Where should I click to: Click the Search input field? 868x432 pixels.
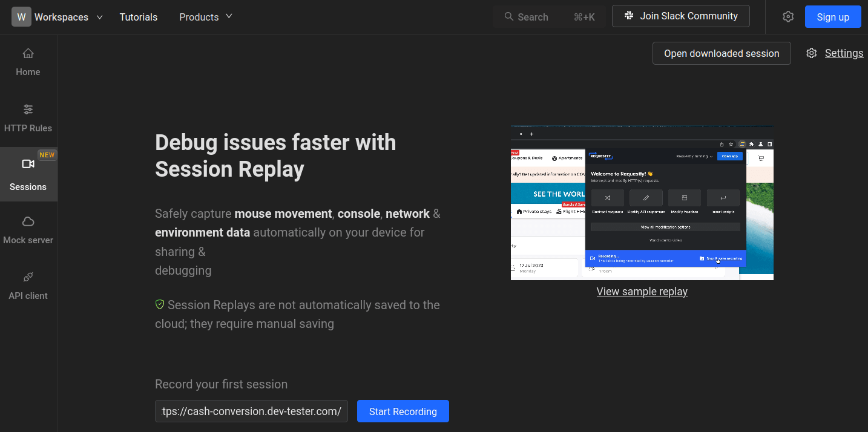550,17
